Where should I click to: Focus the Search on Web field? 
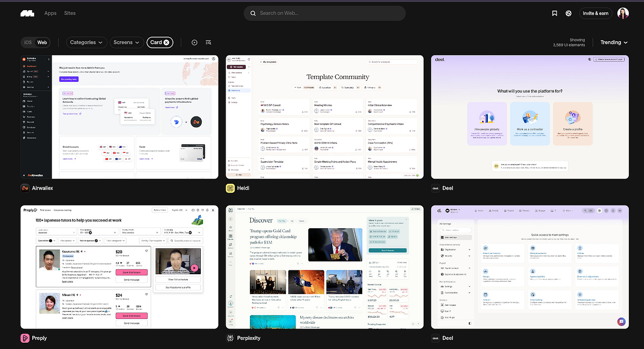pos(325,13)
